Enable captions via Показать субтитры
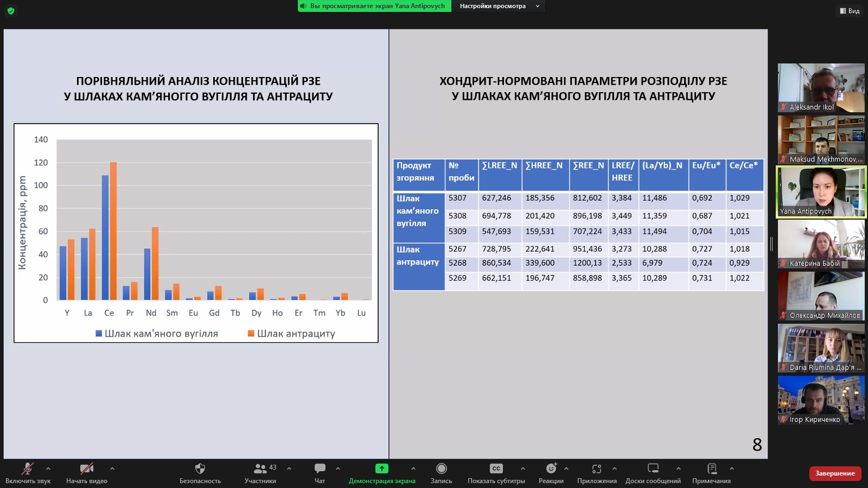Image resolution: width=868 pixels, height=488 pixels. coord(496,469)
